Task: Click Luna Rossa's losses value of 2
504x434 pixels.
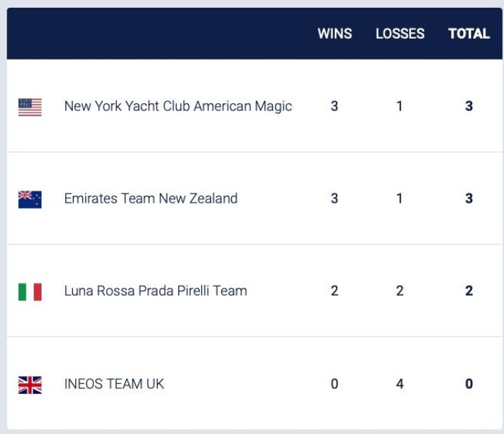Action: [399, 291]
